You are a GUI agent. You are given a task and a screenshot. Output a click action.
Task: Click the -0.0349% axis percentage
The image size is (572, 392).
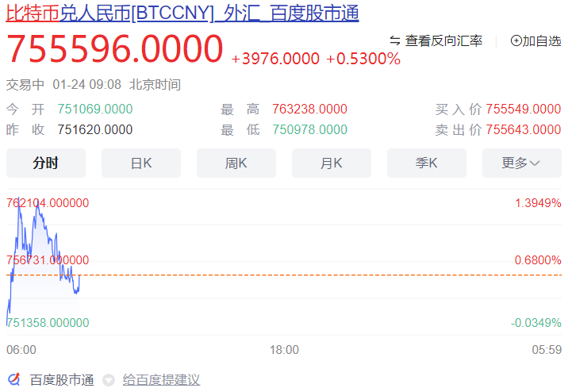(x=536, y=323)
